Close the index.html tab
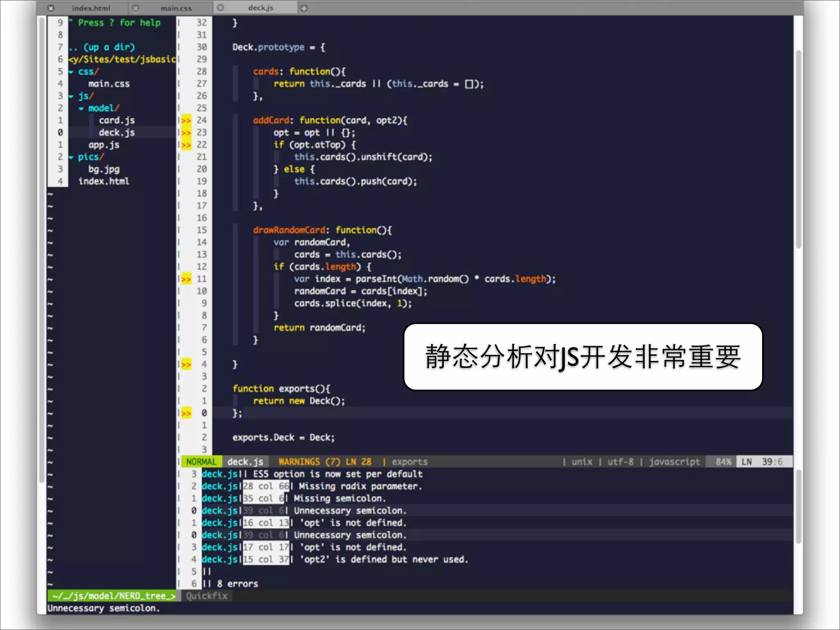840x630 pixels. (50, 8)
